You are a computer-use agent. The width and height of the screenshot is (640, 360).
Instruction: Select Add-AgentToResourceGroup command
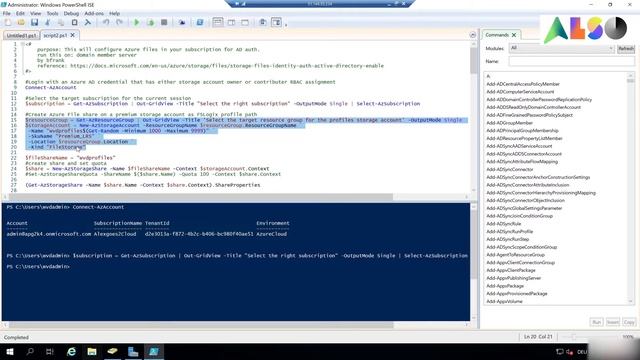(x=516, y=255)
